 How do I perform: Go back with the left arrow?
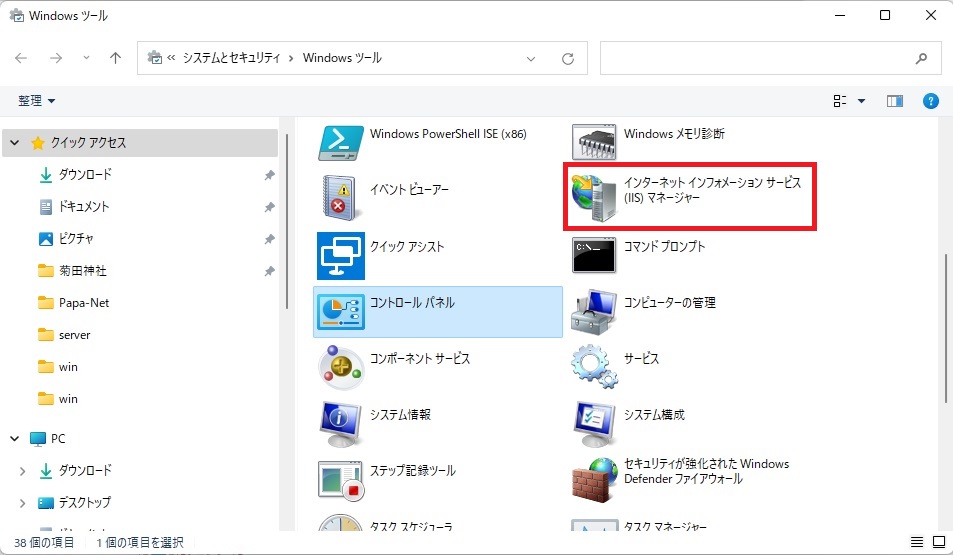pyautogui.click(x=21, y=58)
